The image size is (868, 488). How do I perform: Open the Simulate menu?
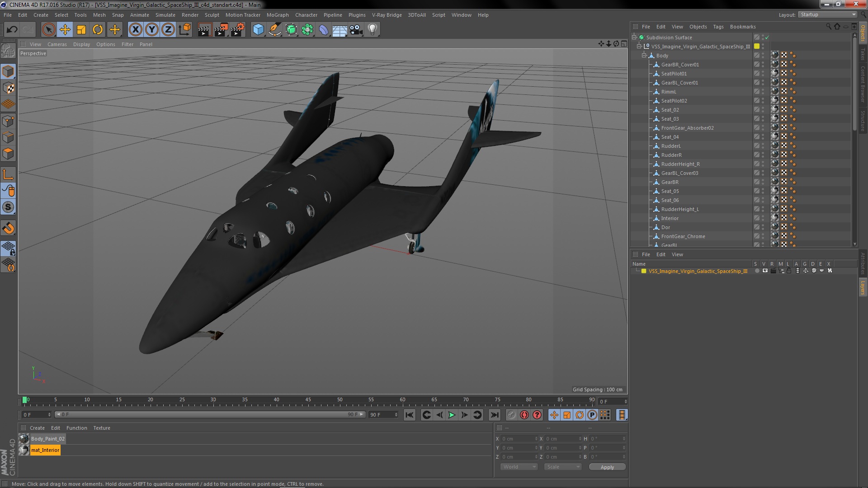pos(165,15)
